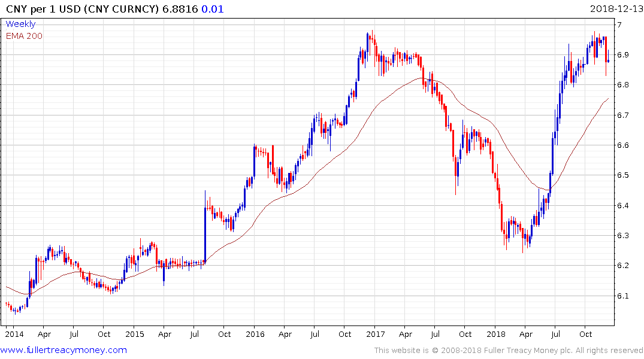Image resolution: width=644 pixels, height=359 pixels.
Task: Click the x-axis label 2018
Action: pos(496,334)
